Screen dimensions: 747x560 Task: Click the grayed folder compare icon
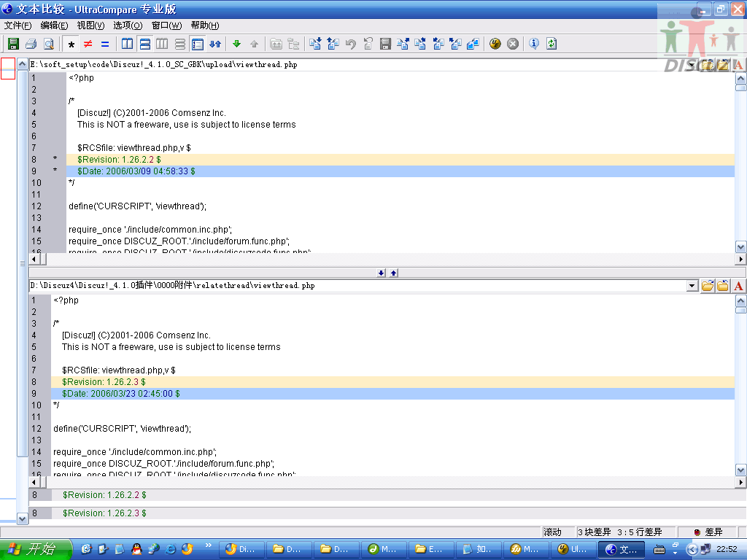pyautogui.click(x=276, y=44)
